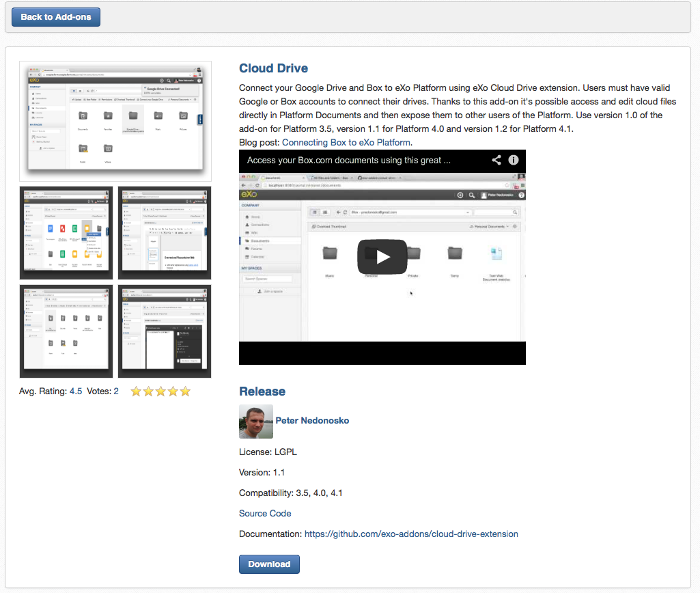Select the fourth rating star
Screen dimensions: 700x593
(x=173, y=391)
